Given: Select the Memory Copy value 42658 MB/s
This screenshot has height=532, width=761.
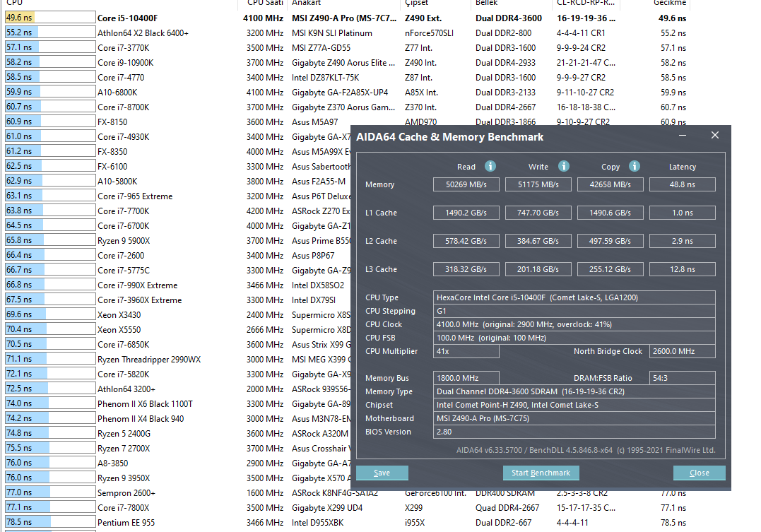Looking at the screenshot, I should click(610, 184).
